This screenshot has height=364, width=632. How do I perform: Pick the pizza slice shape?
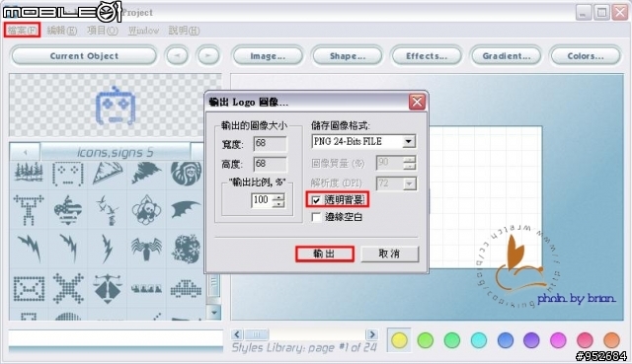108,174
